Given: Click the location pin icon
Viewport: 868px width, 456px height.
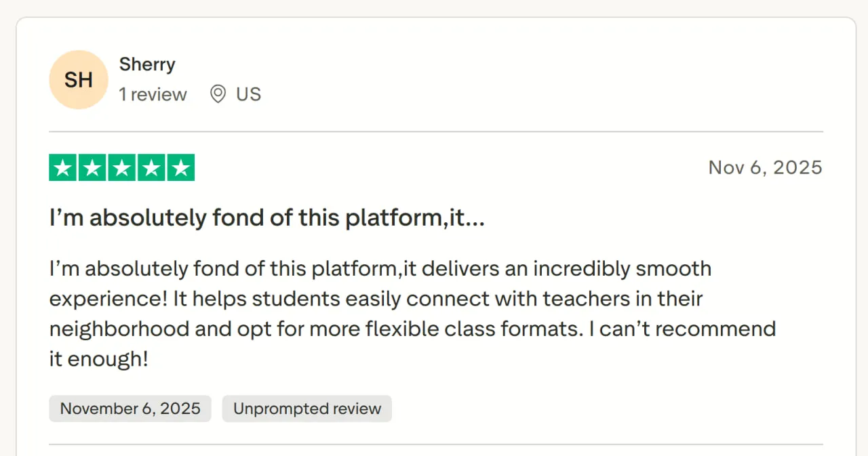Looking at the screenshot, I should point(217,94).
